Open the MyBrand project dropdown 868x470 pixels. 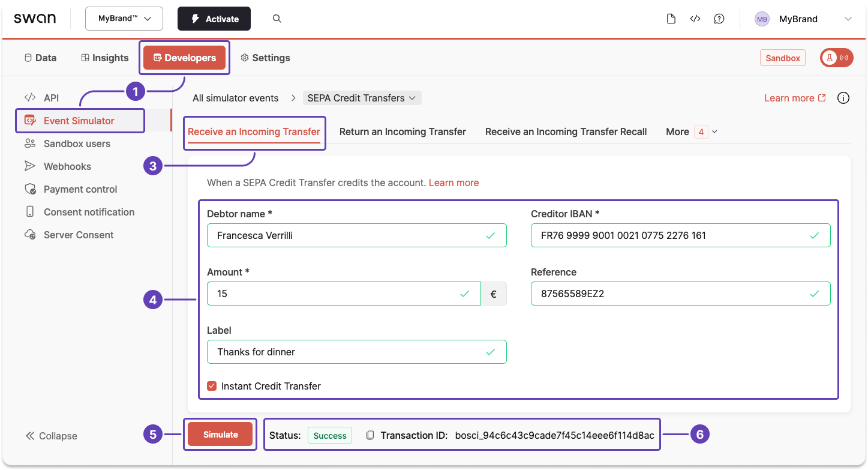click(124, 19)
